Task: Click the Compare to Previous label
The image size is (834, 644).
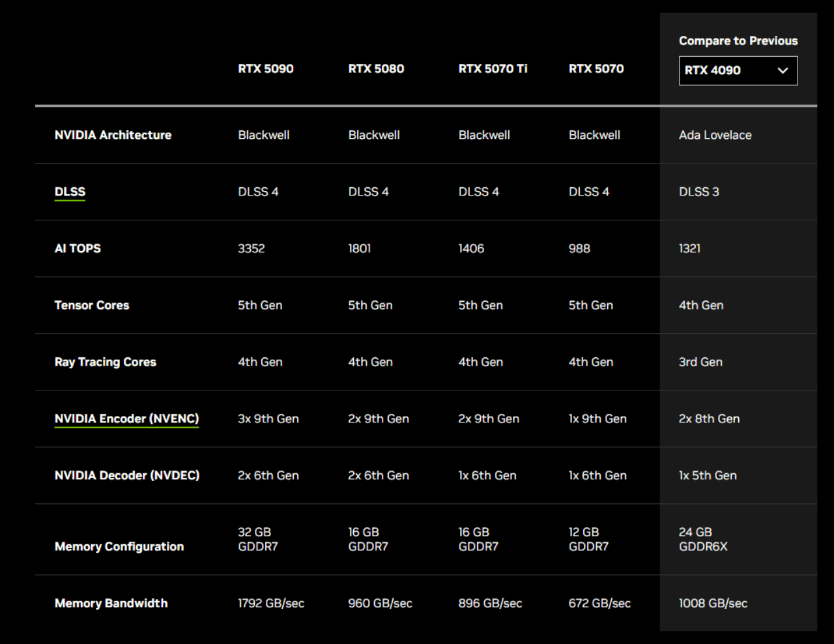Action: pyautogui.click(x=738, y=40)
